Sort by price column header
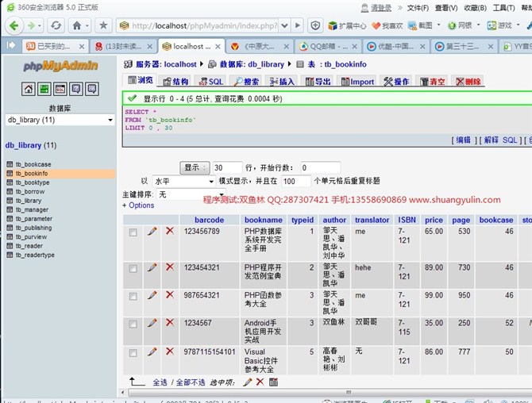The width and height of the screenshot is (532, 403). (x=434, y=220)
